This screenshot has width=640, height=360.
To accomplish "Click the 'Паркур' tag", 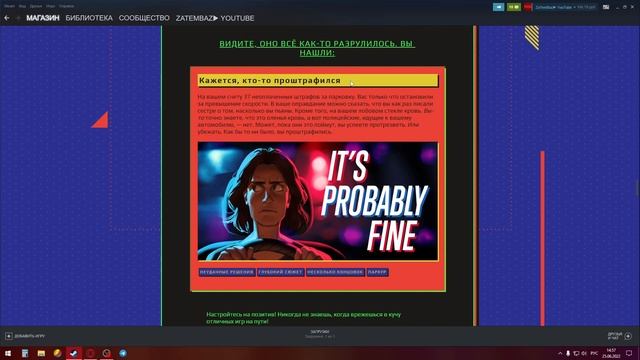I will coord(377,272).
